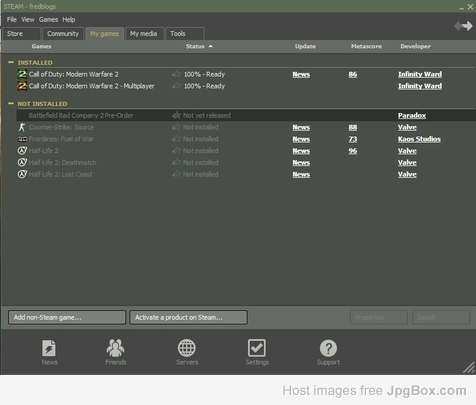Screen dimensions: 476x405
Task: Collapse the INSTALLED games group
Action: pyautogui.click(x=11, y=62)
